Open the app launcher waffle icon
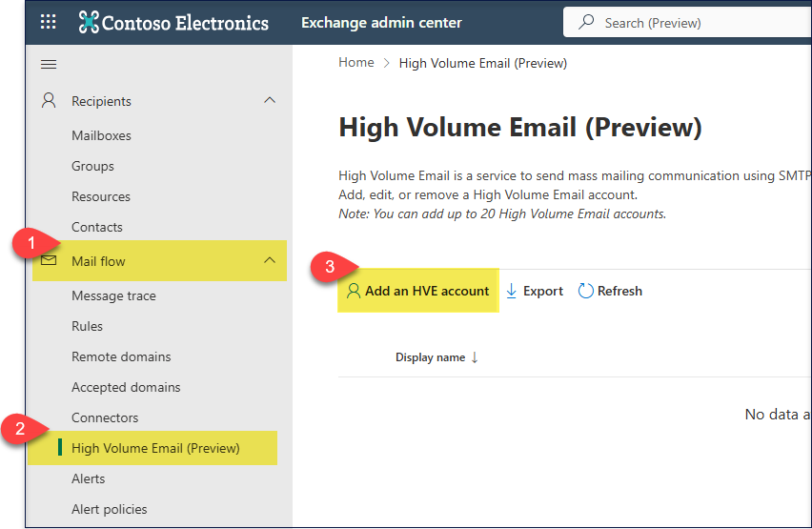812x529 pixels. tap(49, 23)
